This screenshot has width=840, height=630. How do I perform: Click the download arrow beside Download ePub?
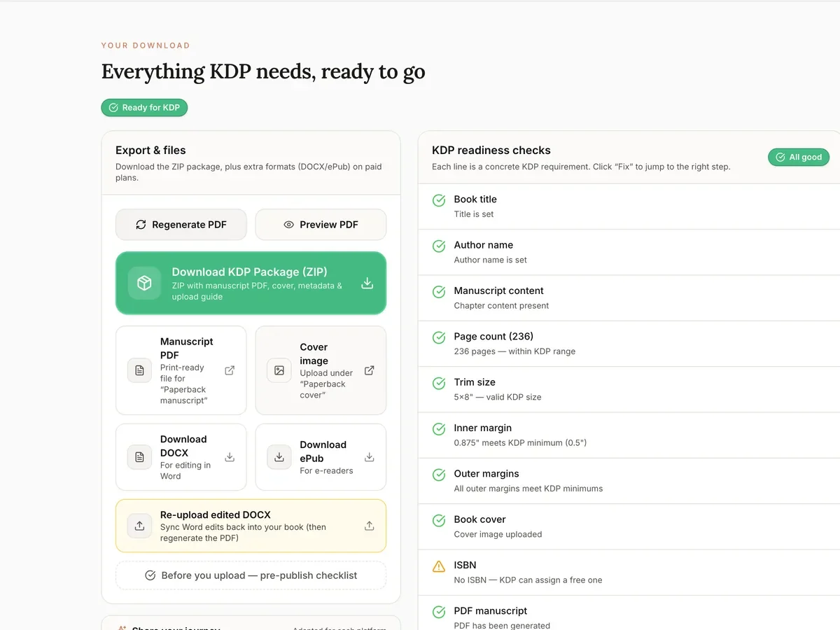370,457
